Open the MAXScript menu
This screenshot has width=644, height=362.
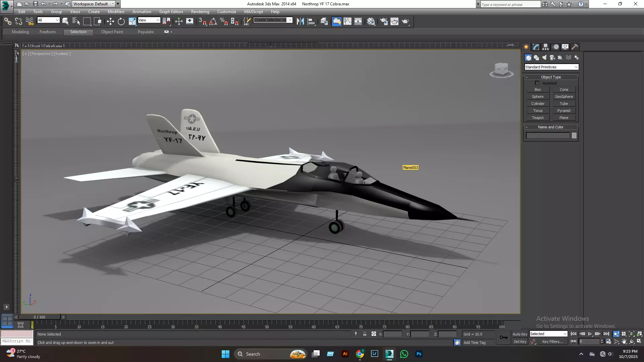pyautogui.click(x=254, y=12)
